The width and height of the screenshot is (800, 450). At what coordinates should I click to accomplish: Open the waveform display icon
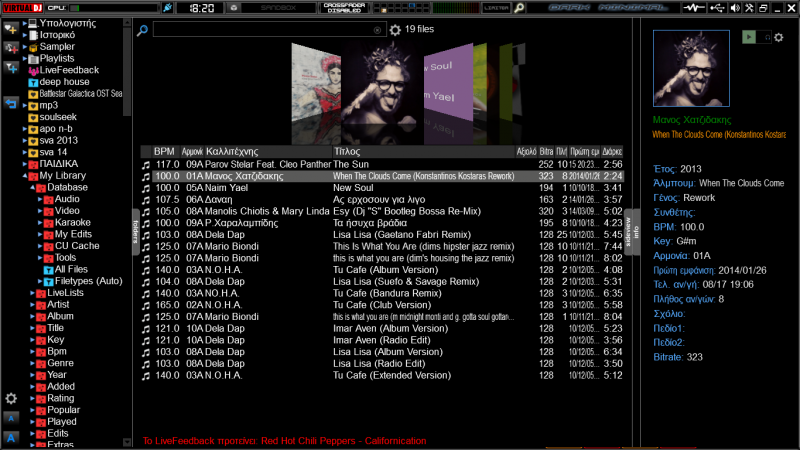[694, 8]
